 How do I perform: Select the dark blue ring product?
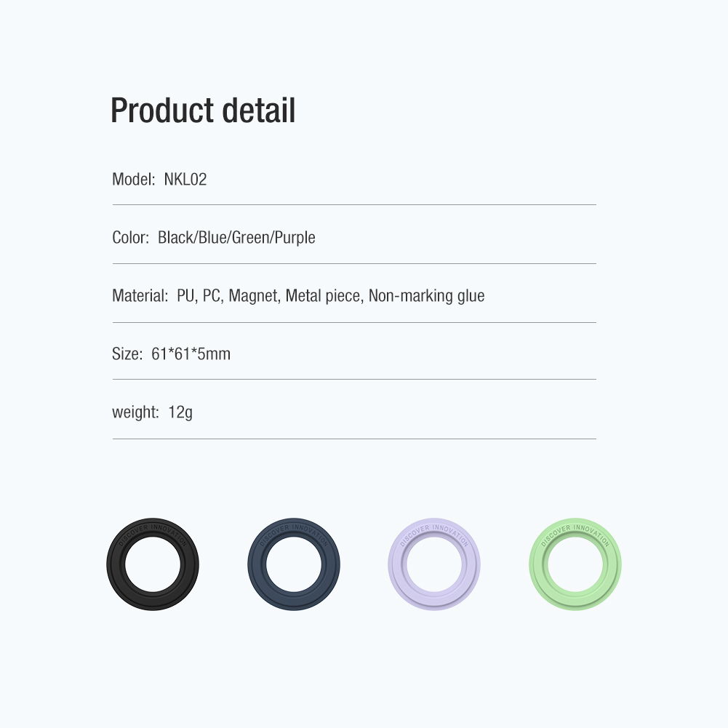293,564
